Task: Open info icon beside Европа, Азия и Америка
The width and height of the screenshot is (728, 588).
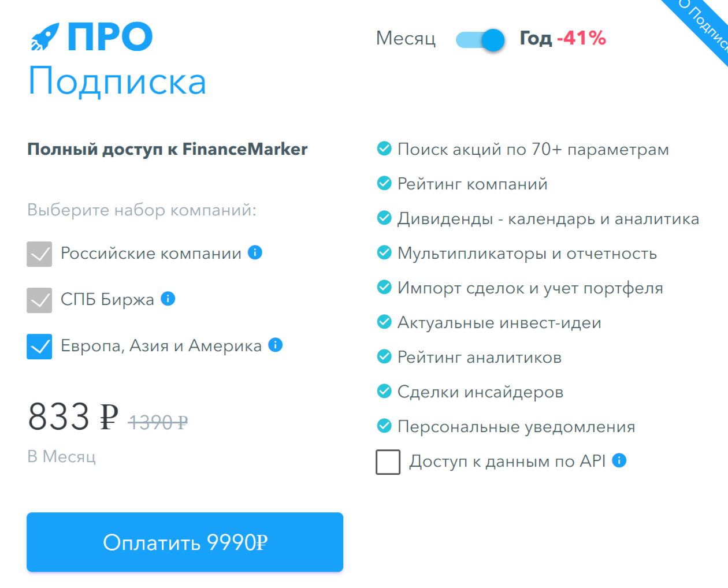Action: pos(275,345)
